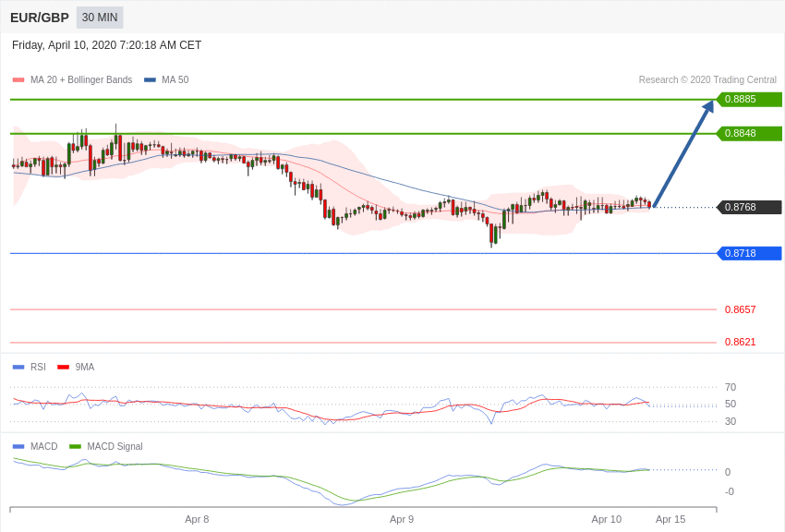The height and width of the screenshot is (532, 785).
Task: Click the 0.8848 resistance price tag
Action: click(x=750, y=133)
